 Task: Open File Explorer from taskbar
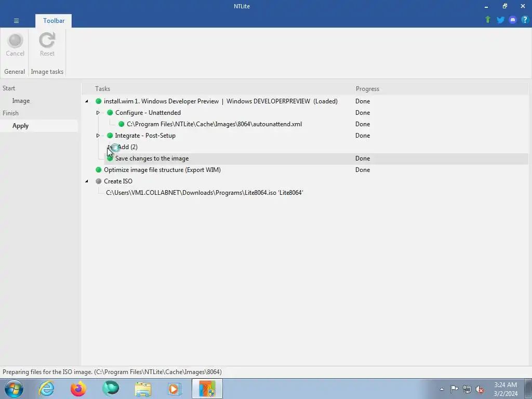(143, 389)
